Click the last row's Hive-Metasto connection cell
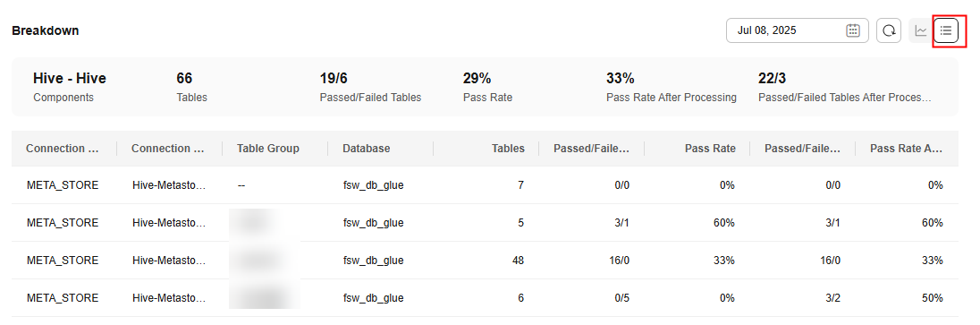 click(169, 298)
